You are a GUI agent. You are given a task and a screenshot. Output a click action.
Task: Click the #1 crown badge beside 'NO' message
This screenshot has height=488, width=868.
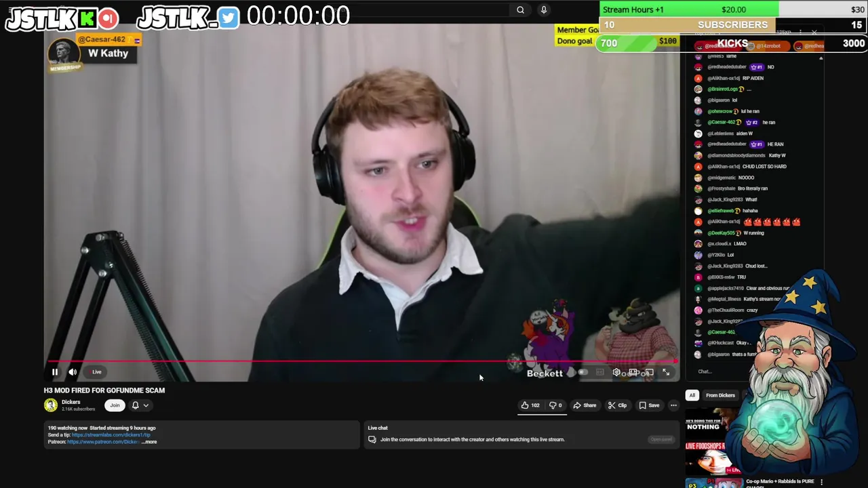click(x=756, y=67)
